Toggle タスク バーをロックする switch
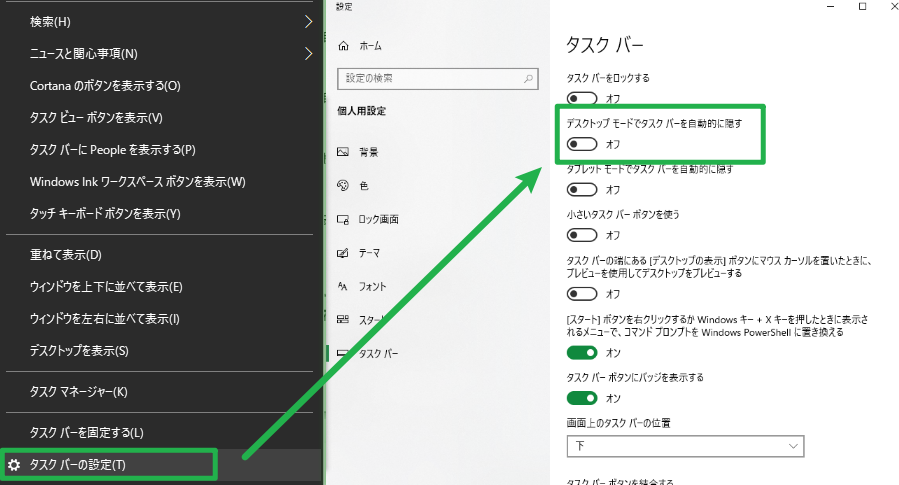The width and height of the screenshot is (899, 485). (582, 98)
